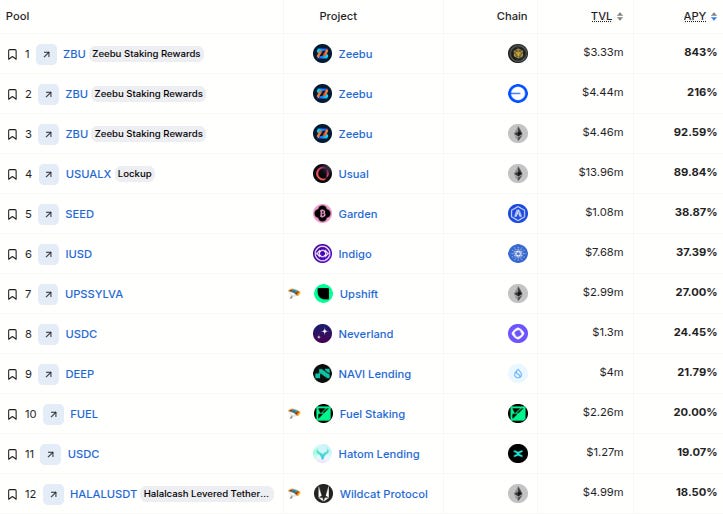Click the Neverland project logo
This screenshot has width=723, height=514.
322,334
